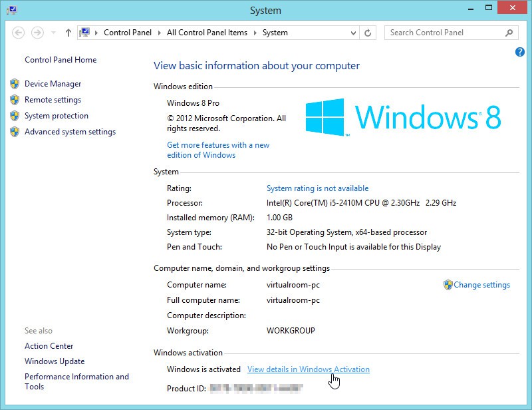
Task: Open the recent locations dropdown arrow
Action: click(x=53, y=33)
